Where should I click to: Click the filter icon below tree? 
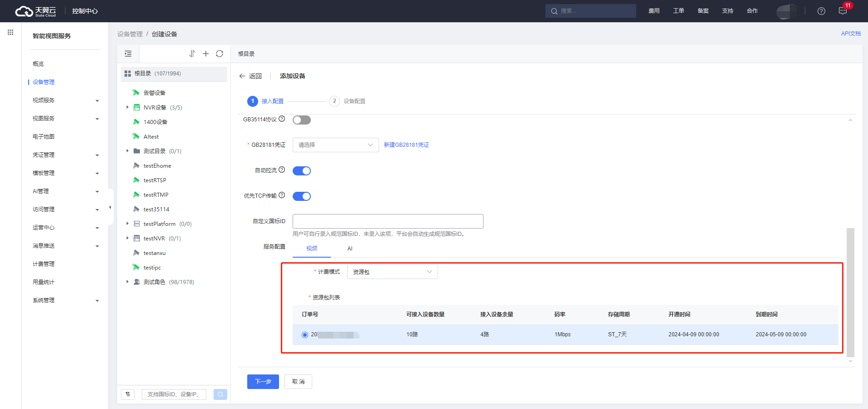pos(128,394)
